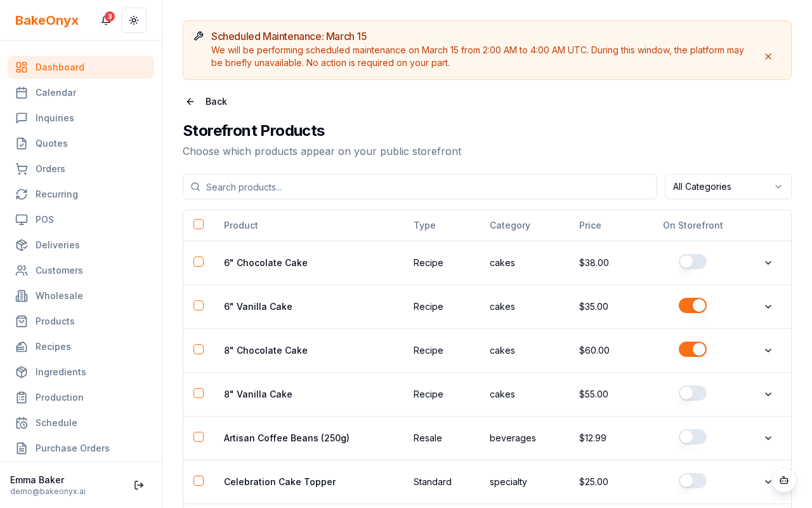Click the search products input field
This screenshot has width=812, height=508.
420,187
